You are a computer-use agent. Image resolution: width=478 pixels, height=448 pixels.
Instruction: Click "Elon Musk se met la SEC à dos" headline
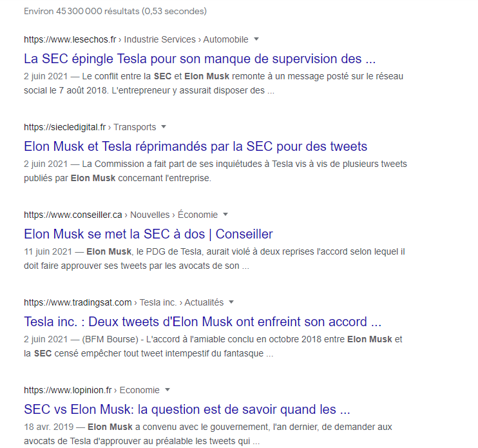[x=148, y=234]
